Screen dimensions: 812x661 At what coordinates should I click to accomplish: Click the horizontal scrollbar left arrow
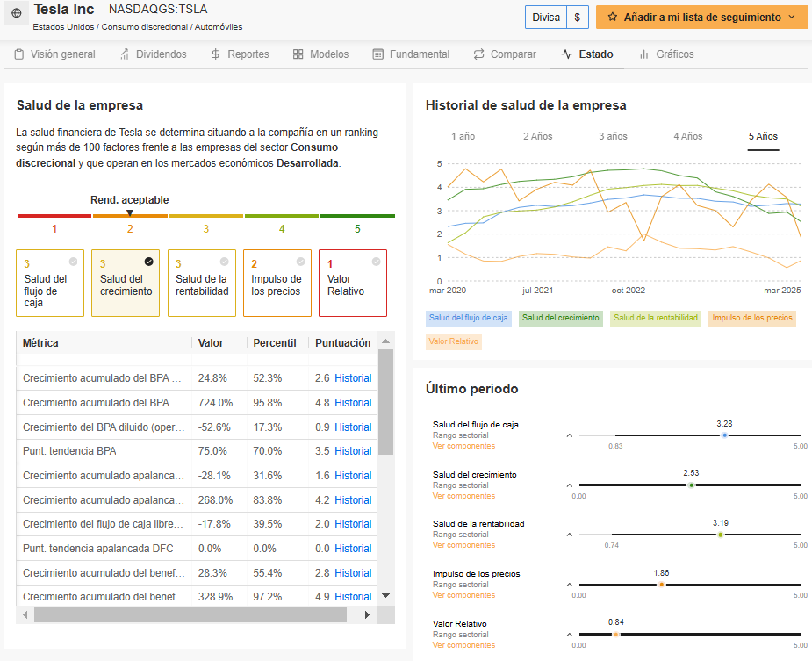click(x=25, y=614)
